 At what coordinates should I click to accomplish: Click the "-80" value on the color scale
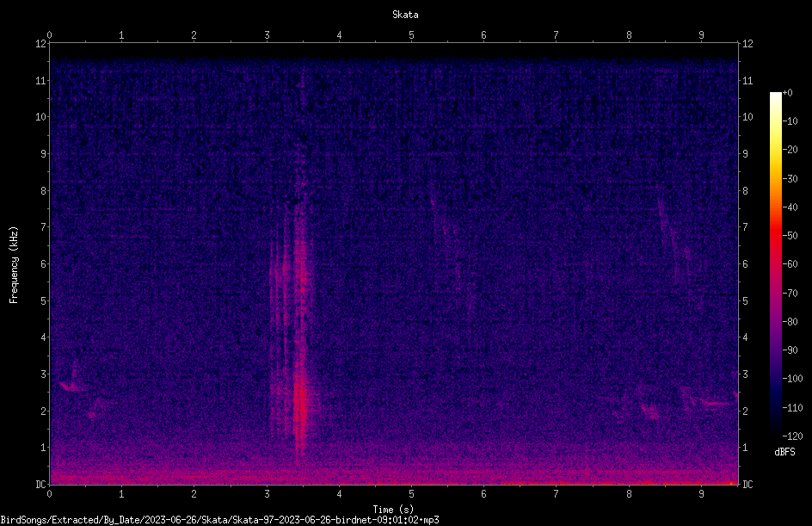click(790, 322)
